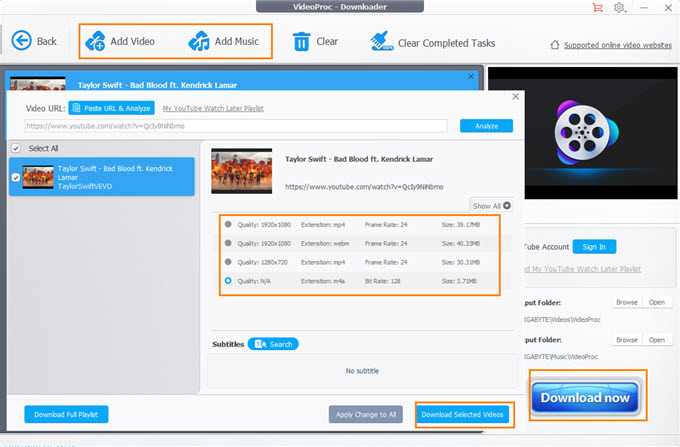Click the home icon beside Supported online video websites

pos(555,45)
